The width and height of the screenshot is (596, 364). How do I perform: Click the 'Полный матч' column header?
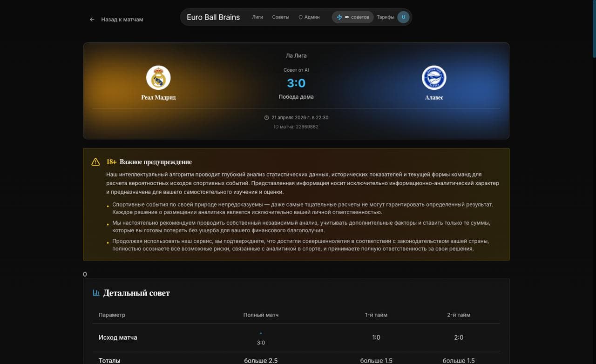click(x=261, y=315)
